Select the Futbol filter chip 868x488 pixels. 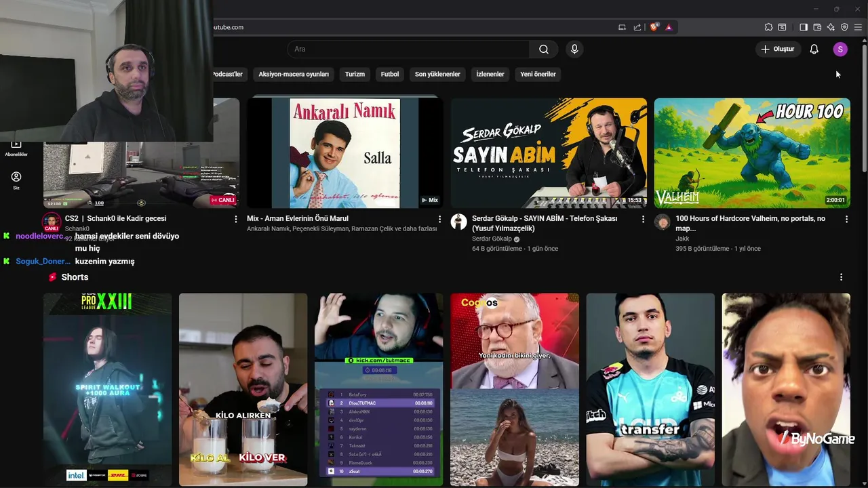coord(390,74)
